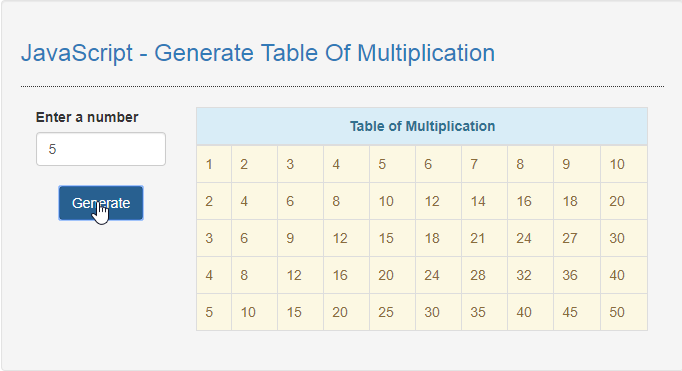
Task: Select the cell with value 36
Action: (x=577, y=275)
